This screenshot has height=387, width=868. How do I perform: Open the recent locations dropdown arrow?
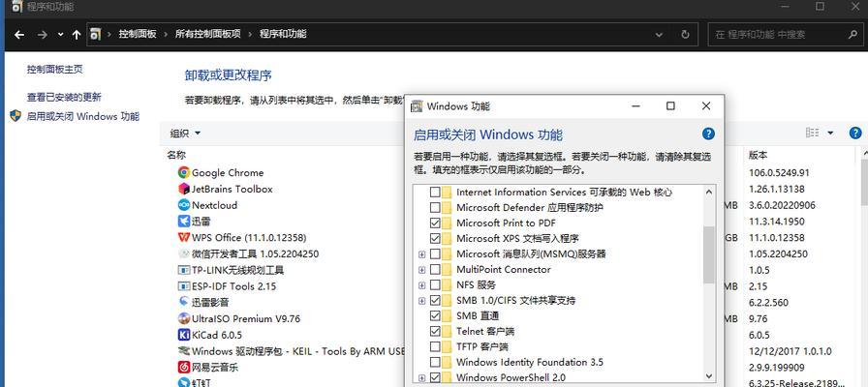[61, 34]
